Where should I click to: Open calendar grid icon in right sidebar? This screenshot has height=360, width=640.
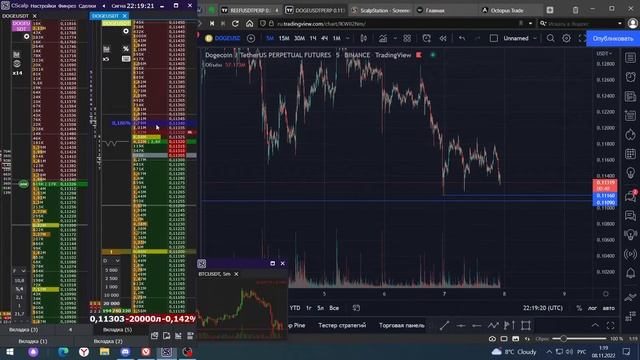point(631,154)
